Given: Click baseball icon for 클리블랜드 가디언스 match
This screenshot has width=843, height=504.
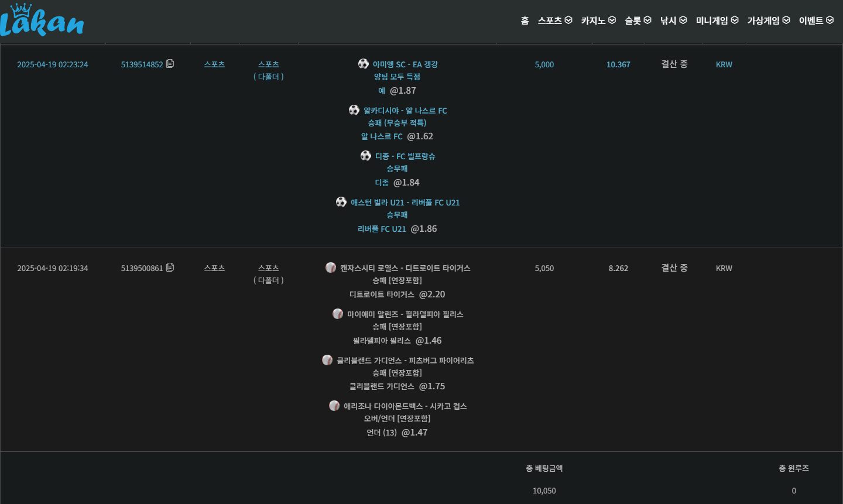Looking at the screenshot, I should (327, 360).
